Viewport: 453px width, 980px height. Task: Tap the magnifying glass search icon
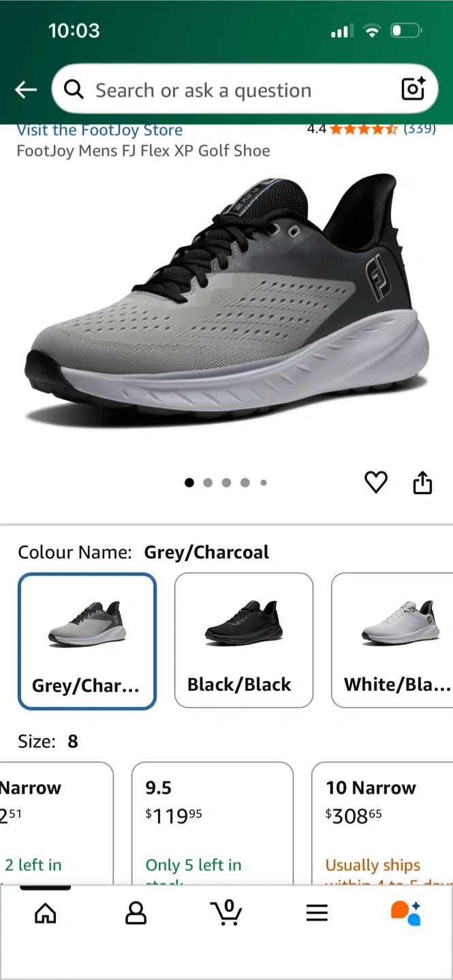[74, 89]
